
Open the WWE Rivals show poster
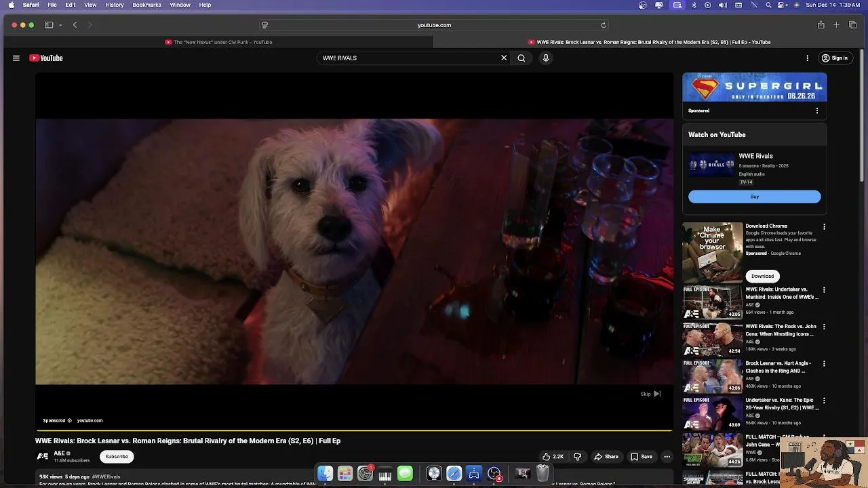click(711, 165)
